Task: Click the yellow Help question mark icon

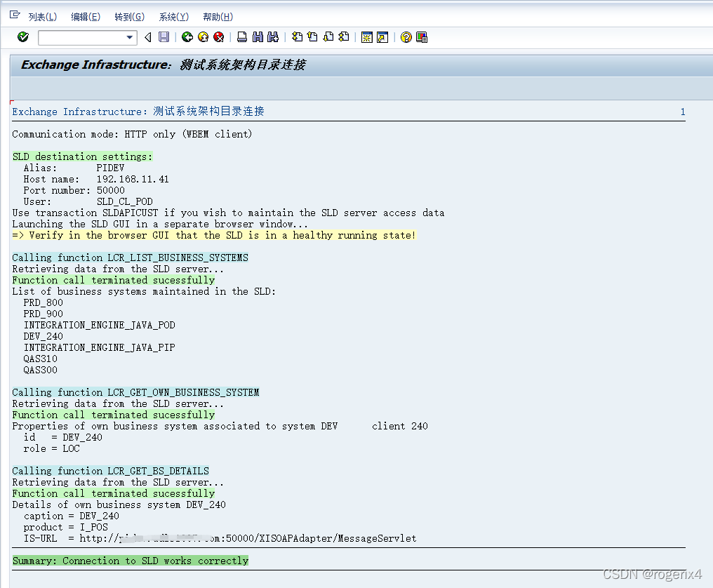Action: 406,37
